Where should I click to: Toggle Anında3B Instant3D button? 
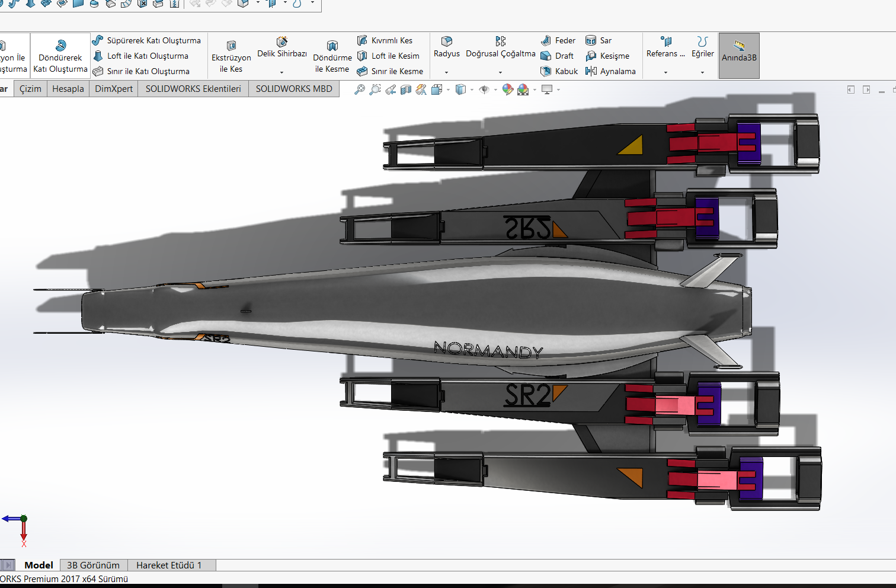click(x=739, y=56)
